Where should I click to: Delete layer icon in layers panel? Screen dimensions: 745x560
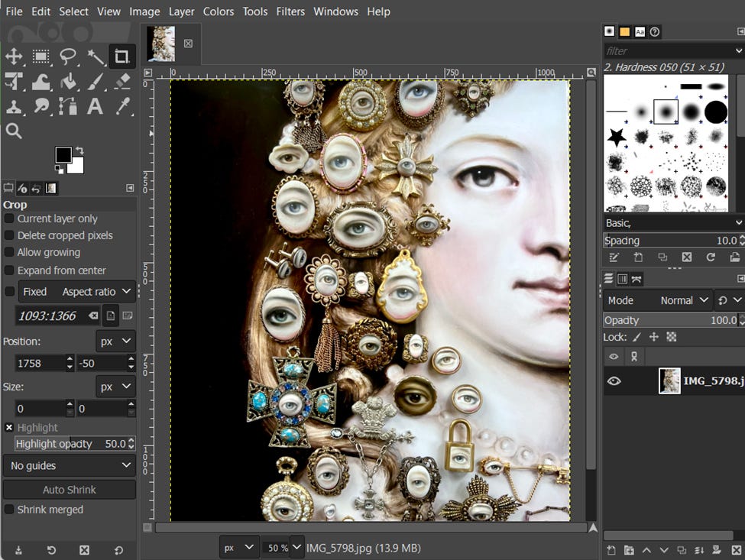click(x=736, y=550)
